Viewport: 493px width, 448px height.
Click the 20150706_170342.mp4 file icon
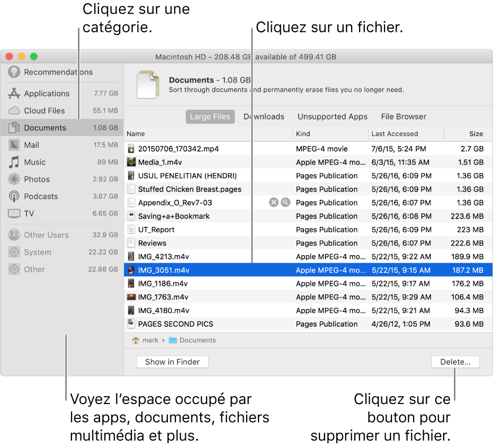pos(131,149)
